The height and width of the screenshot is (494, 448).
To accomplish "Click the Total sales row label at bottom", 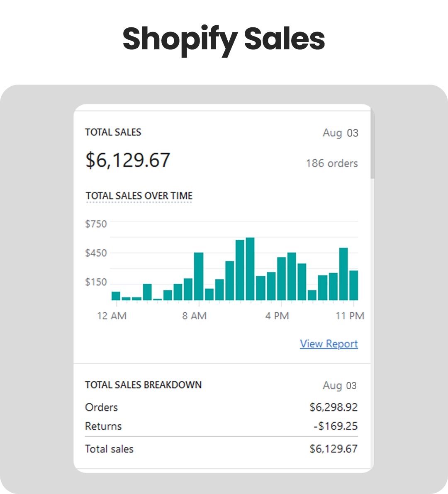I will click(109, 449).
